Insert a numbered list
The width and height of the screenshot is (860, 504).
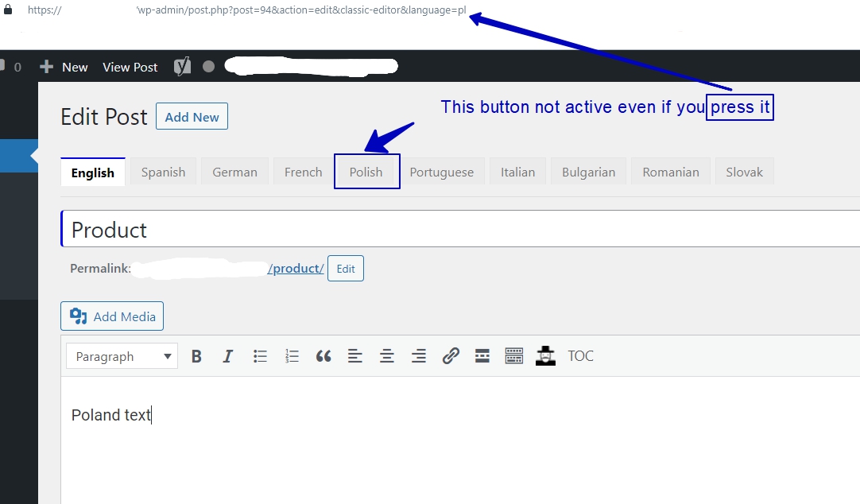pyautogui.click(x=292, y=356)
